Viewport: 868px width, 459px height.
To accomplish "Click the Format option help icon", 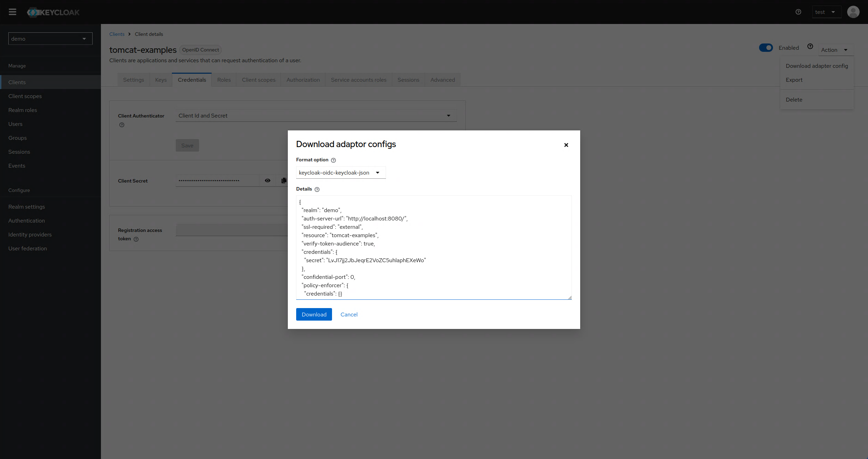I will [333, 160].
